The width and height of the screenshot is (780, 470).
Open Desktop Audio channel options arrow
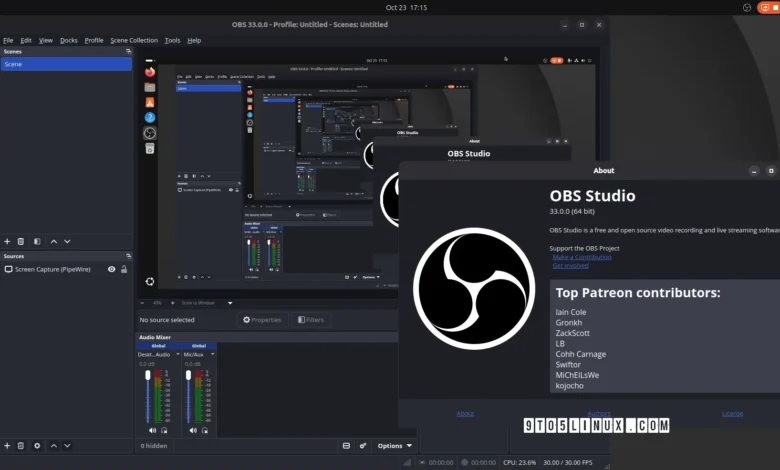tap(178, 354)
